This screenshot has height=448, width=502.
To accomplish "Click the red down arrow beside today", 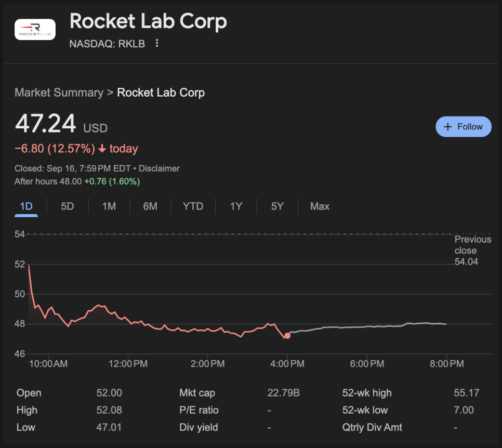I will 102,149.
